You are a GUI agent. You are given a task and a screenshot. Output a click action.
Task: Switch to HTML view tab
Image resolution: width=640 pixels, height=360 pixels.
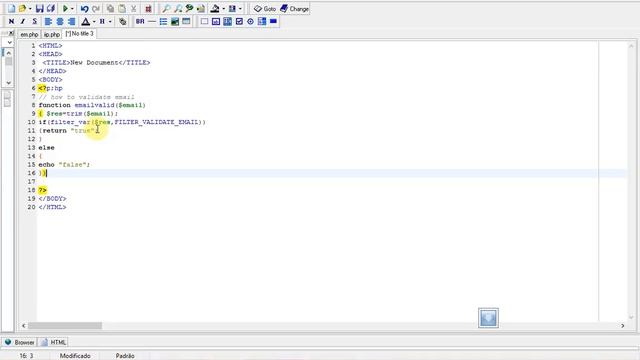(x=53, y=342)
